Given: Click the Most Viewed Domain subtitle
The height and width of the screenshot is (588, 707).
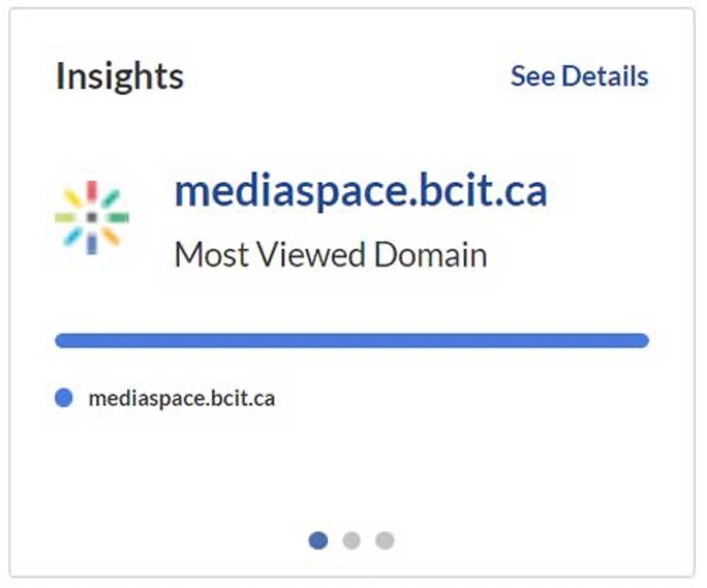Looking at the screenshot, I should (331, 254).
